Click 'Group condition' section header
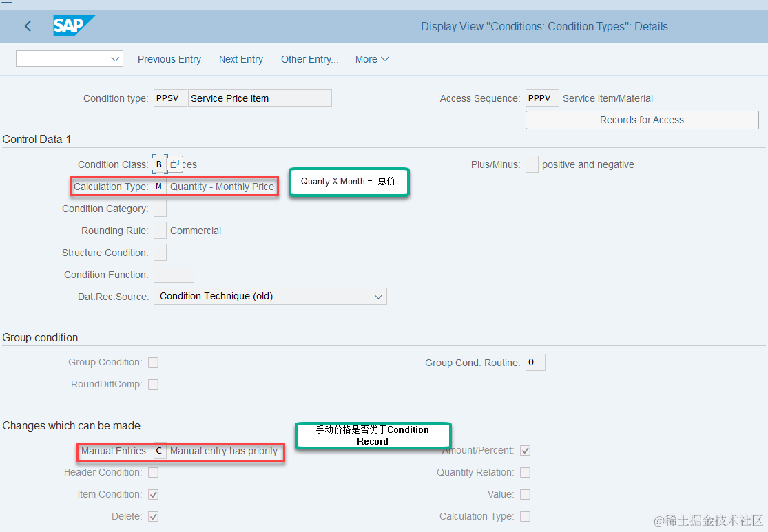This screenshot has height=532, width=768. pos(40,338)
